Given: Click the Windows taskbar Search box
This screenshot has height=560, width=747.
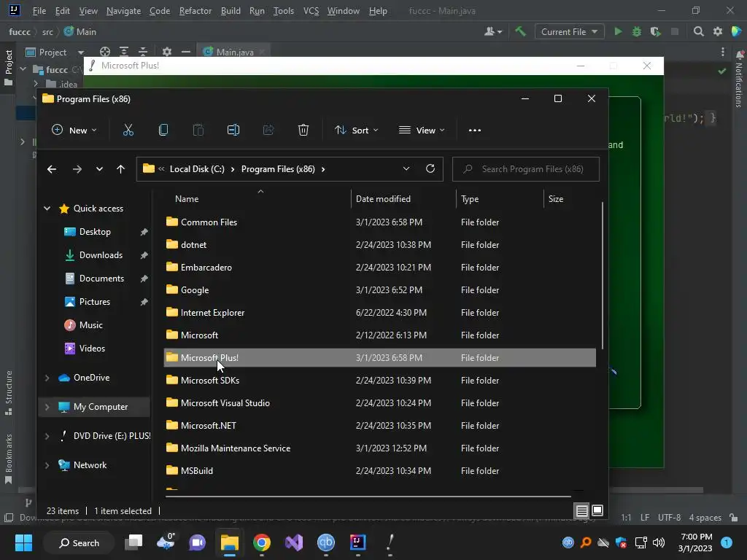Looking at the screenshot, I should [x=79, y=542].
